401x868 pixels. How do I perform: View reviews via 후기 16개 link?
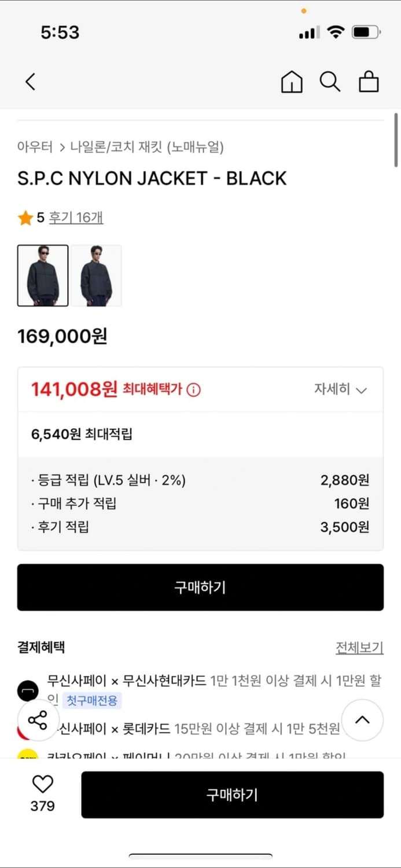pyautogui.click(x=75, y=217)
